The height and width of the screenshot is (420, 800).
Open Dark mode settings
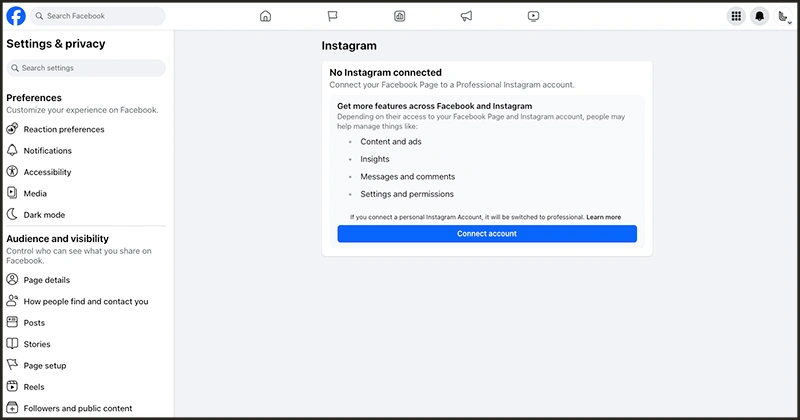point(44,215)
